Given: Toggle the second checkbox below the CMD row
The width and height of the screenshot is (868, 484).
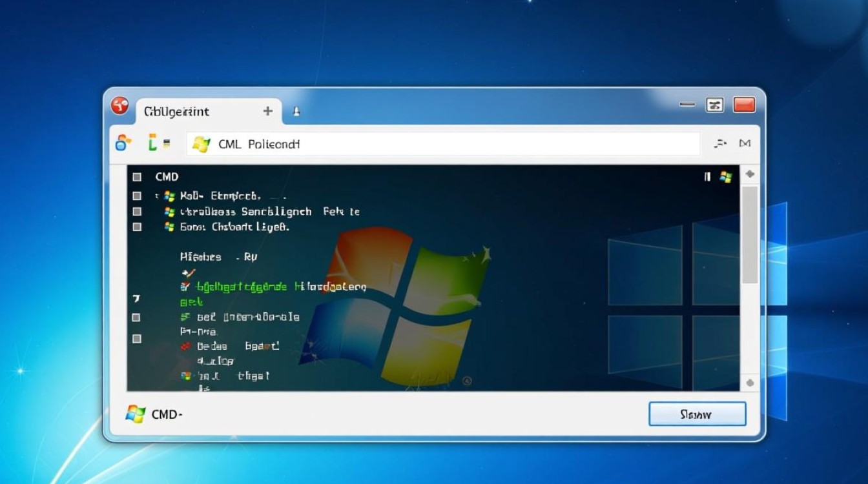Looking at the screenshot, I should (137, 212).
